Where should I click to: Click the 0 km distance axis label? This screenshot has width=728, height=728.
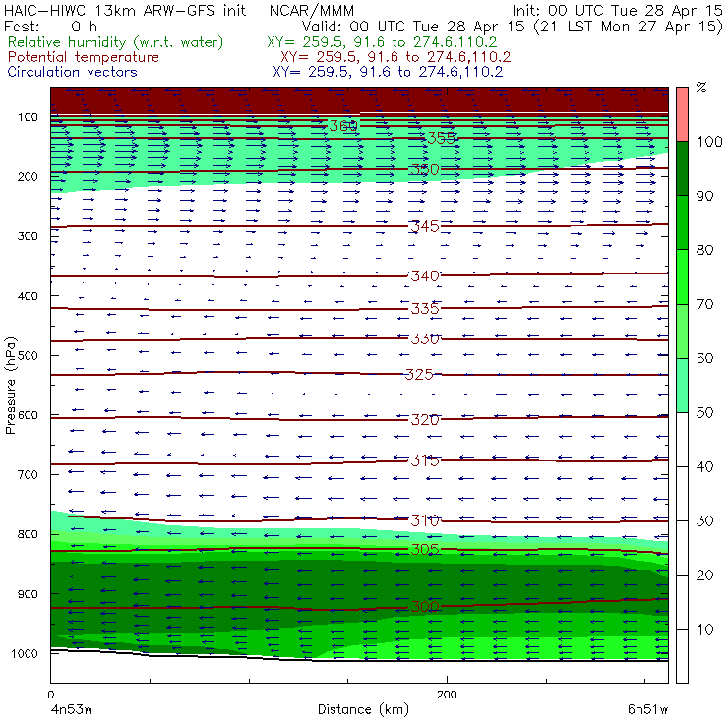pos(50,695)
